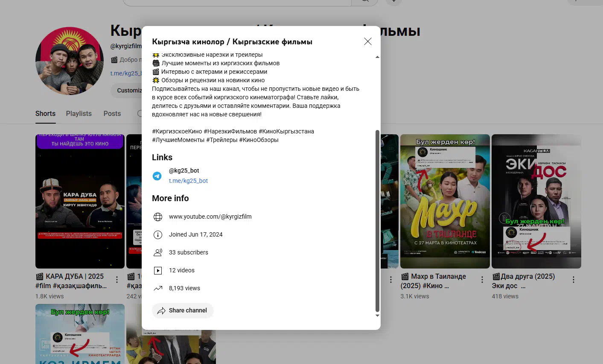Open the КАРА ДУБА short thumbnail
This screenshot has height=364, width=603.
tap(80, 201)
